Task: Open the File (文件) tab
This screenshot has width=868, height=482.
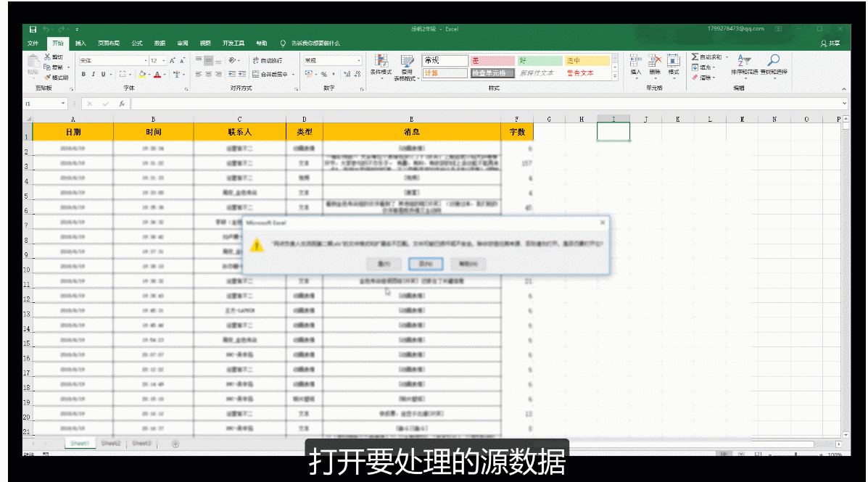Action: click(x=33, y=43)
